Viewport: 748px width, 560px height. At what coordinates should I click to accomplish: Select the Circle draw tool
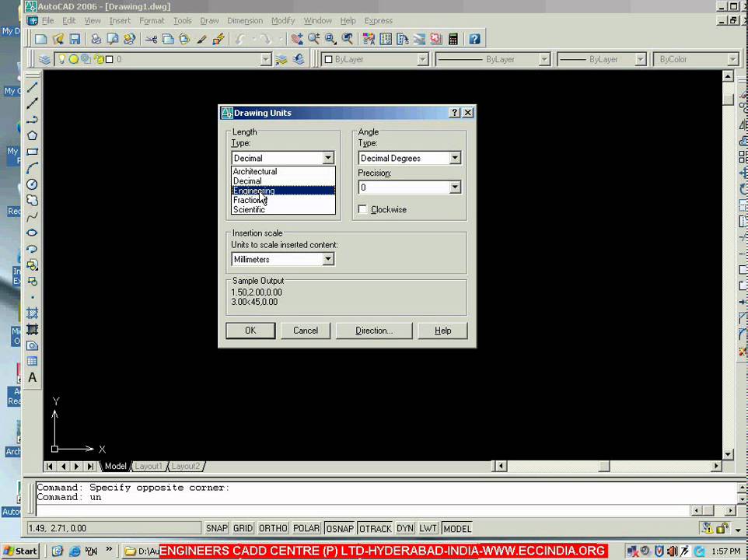click(32, 184)
